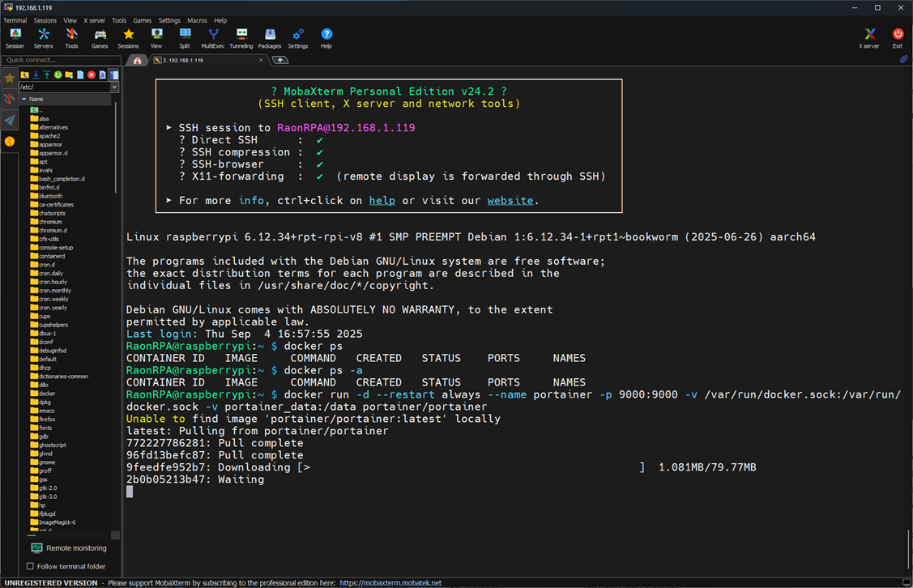Switch to the 192.168.1.119 session tab
The image size is (913, 588).
tap(208, 60)
